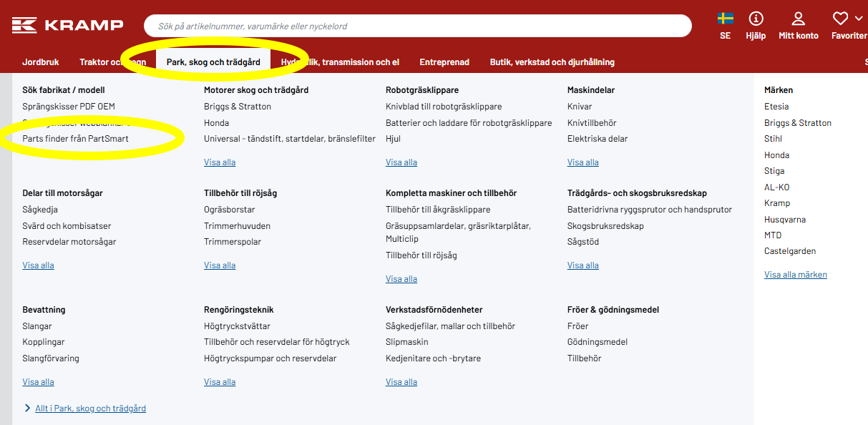The width and height of the screenshot is (868, 425).
Task: Open Elektriska delar link
Action: [598, 139]
